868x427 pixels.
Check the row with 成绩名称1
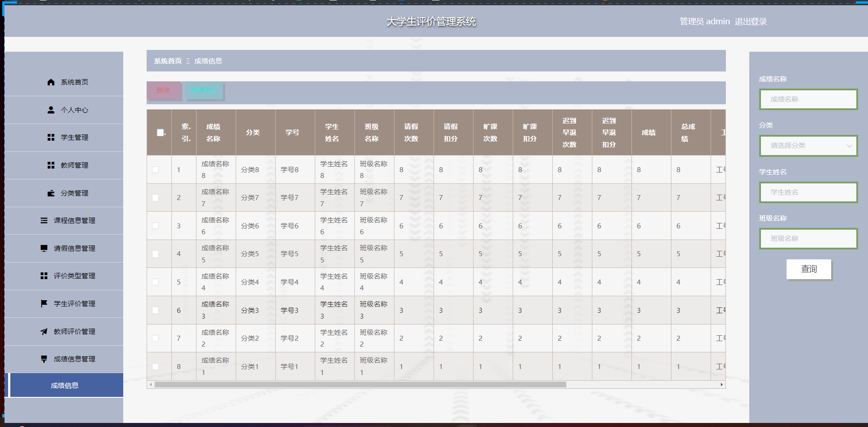click(x=155, y=366)
